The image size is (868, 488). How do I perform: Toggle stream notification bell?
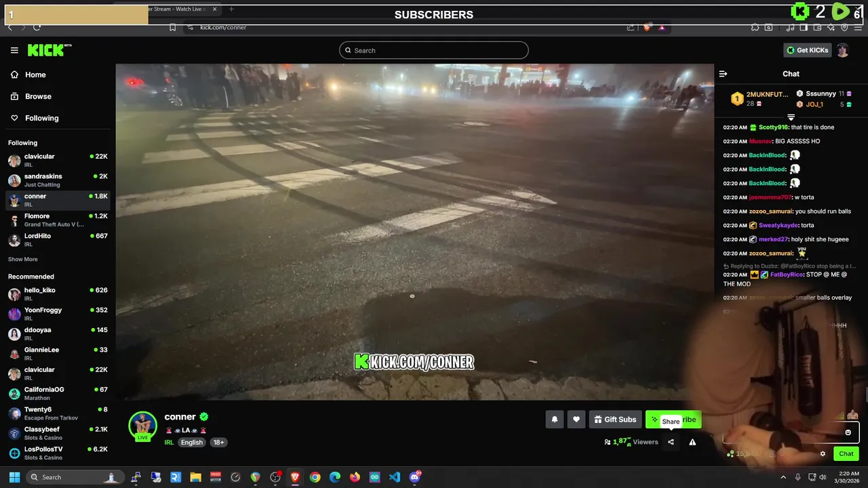554,420
